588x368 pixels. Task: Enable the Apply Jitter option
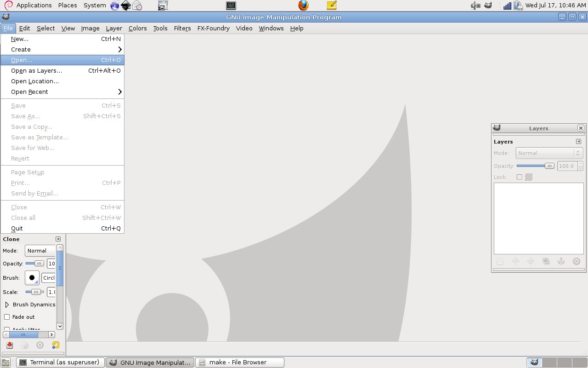coord(7,328)
